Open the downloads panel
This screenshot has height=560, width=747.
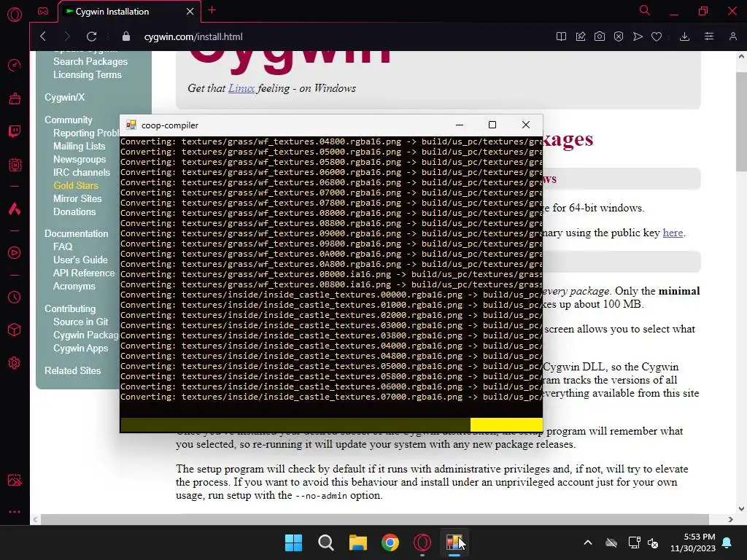pyautogui.click(x=684, y=36)
